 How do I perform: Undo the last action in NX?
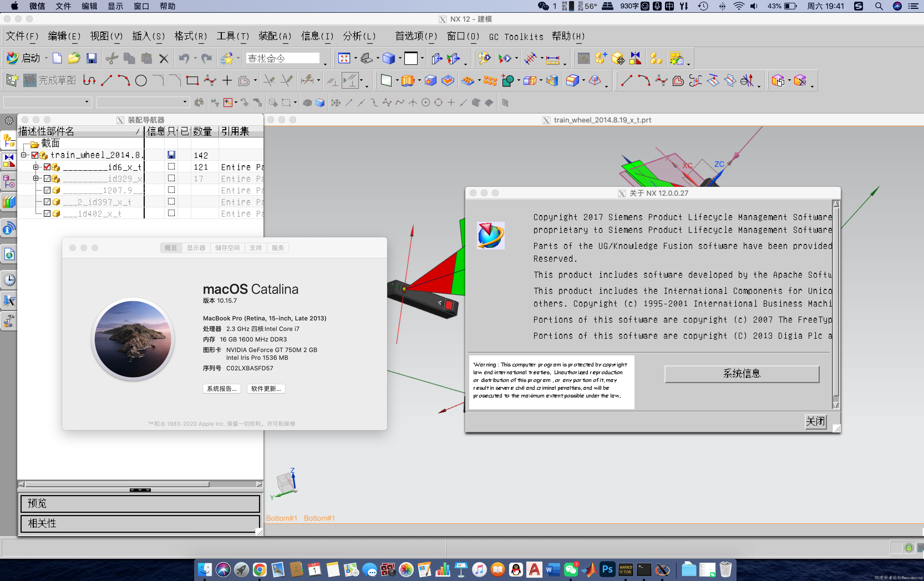point(184,58)
